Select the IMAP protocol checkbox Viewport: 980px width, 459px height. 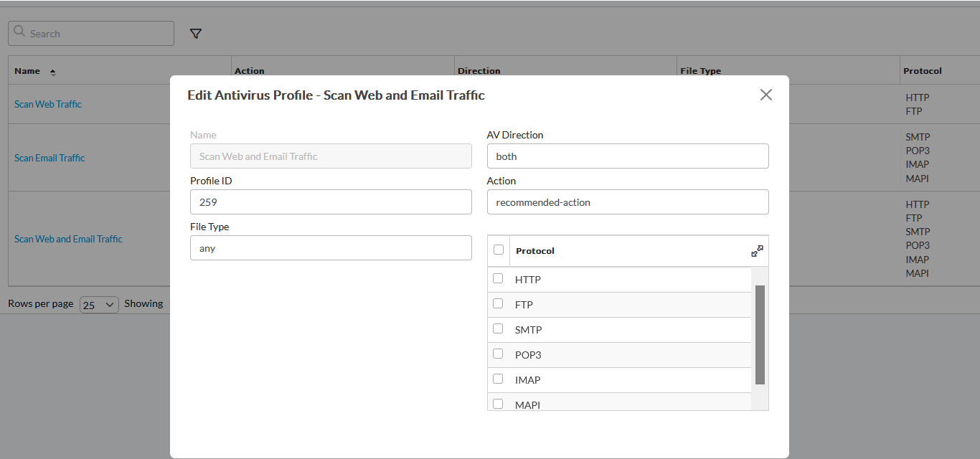coord(498,379)
